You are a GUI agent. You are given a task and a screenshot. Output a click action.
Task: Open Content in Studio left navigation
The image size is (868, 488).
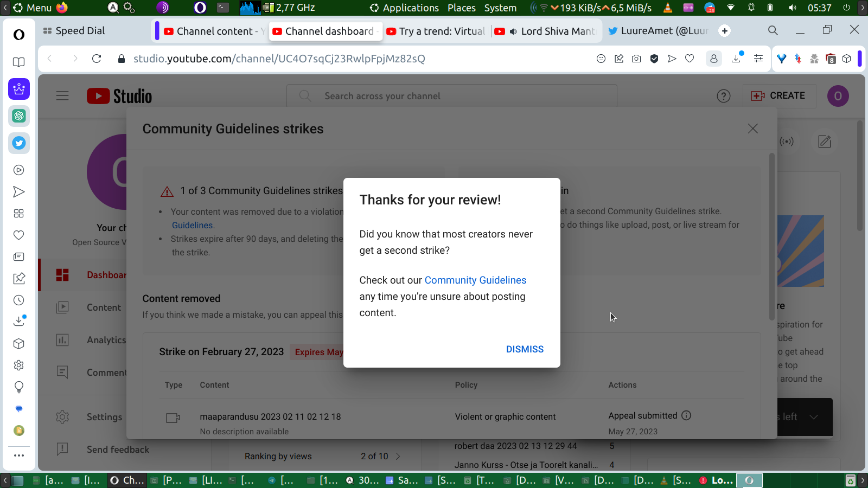coord(104,307)
